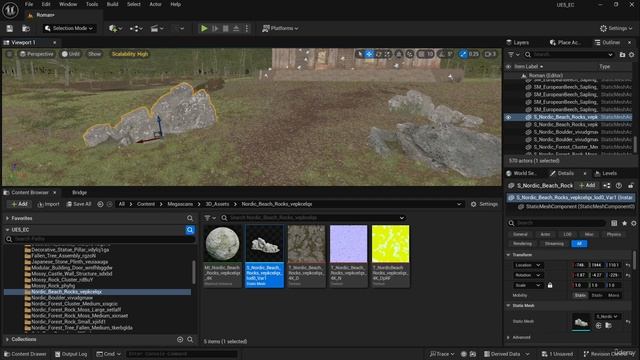Open the Platforms dropdown
Screen dimensions: 640x360
pos(280,29)
